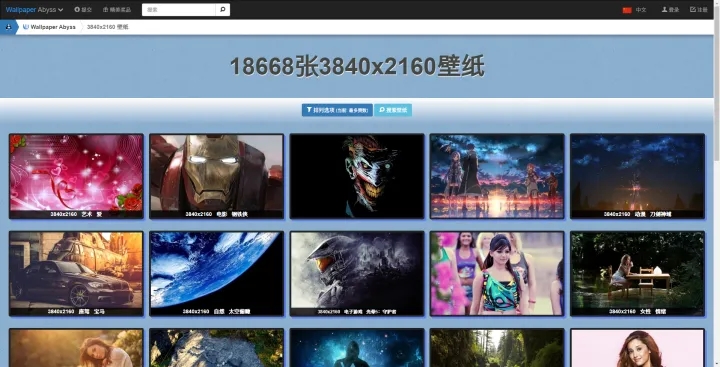Open the featured collections link in the top bar
Screen dimensions: 720x367
[117, 10]
